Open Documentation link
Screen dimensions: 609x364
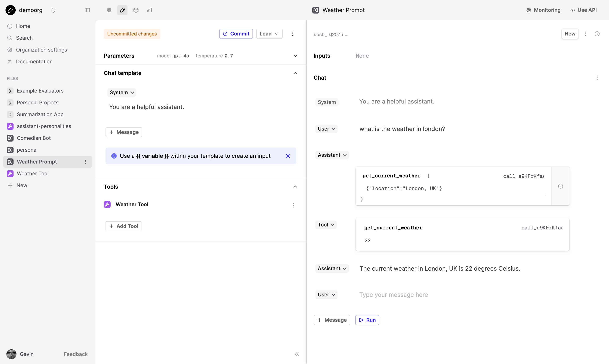34,61
